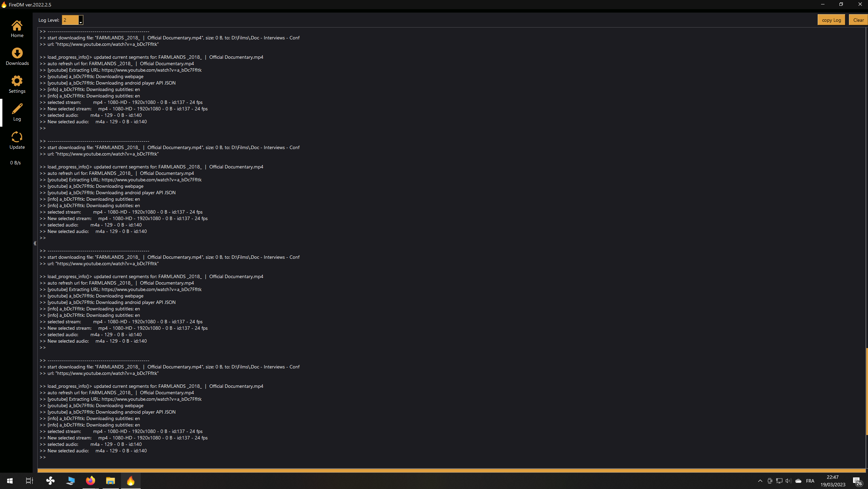
Task: Open the Settings gear panel
Action: pos(17,84)
